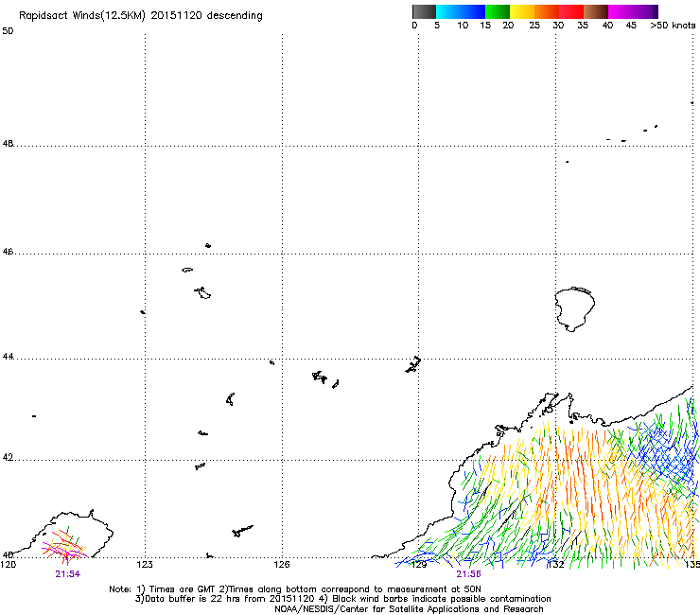Click legend tick label 25
The image size is (700, 615).
pyautogui.click(x=534, y=26)
